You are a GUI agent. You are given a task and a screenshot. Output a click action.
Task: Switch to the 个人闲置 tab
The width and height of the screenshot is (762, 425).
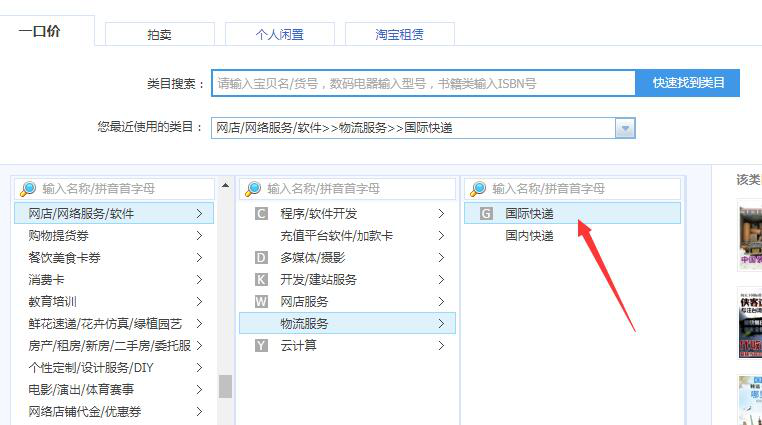(279, 34)
